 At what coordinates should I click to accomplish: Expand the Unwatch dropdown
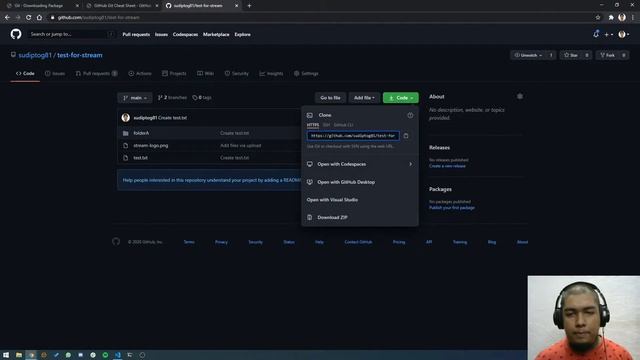pos(528,55)
